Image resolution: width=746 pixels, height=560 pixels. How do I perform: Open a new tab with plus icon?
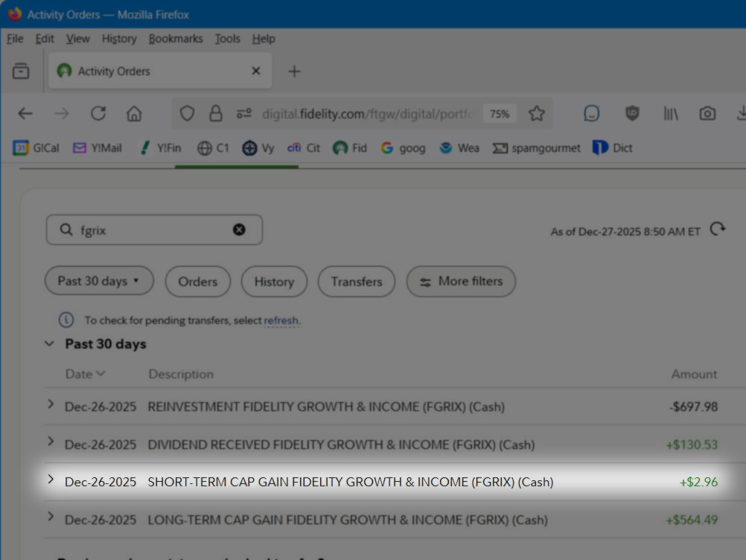[294, 71]
